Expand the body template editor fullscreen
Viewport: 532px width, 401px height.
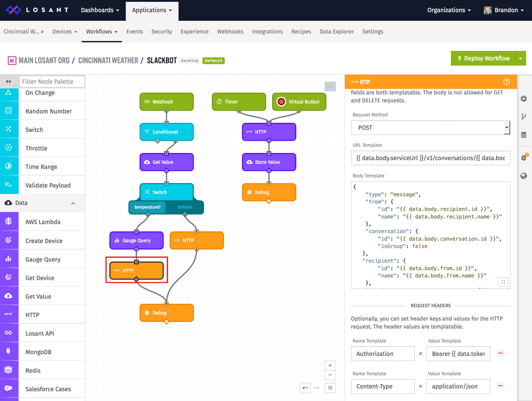503,282
